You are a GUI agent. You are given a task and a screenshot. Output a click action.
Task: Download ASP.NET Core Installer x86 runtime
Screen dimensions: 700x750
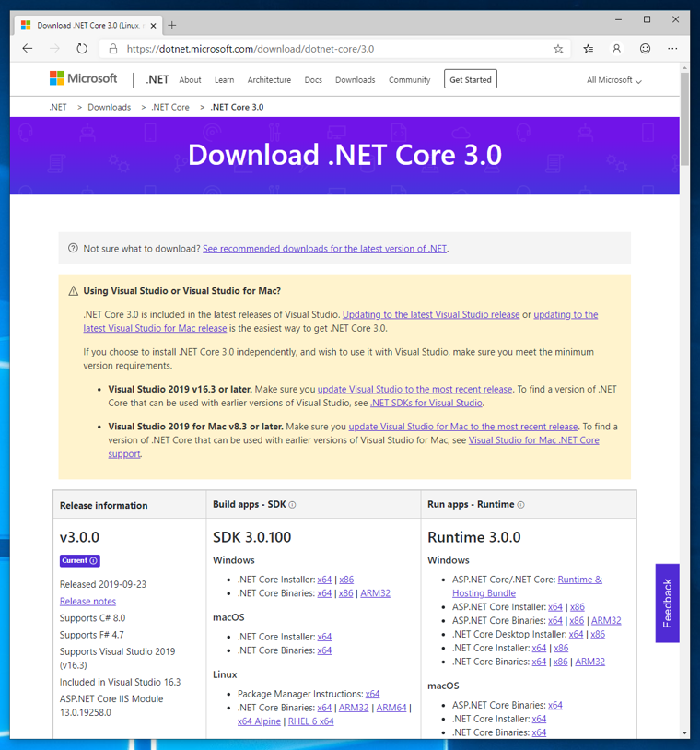[x=577, y=607]
